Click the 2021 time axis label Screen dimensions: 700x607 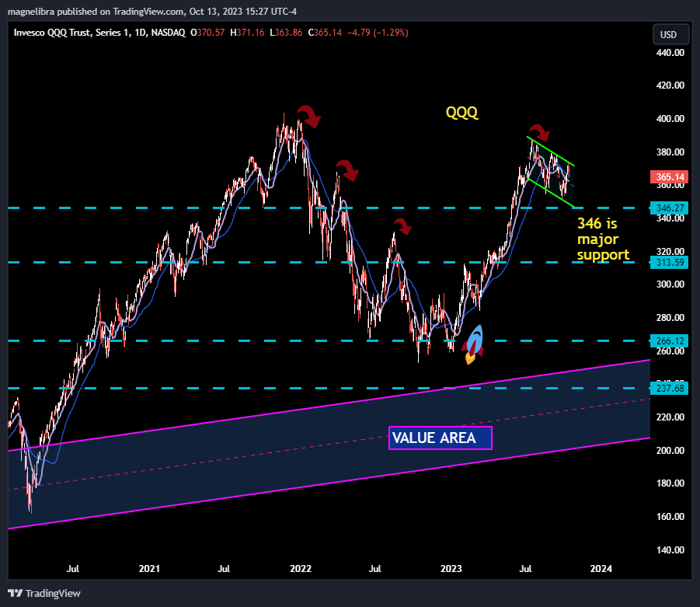(x=149, y=569)
